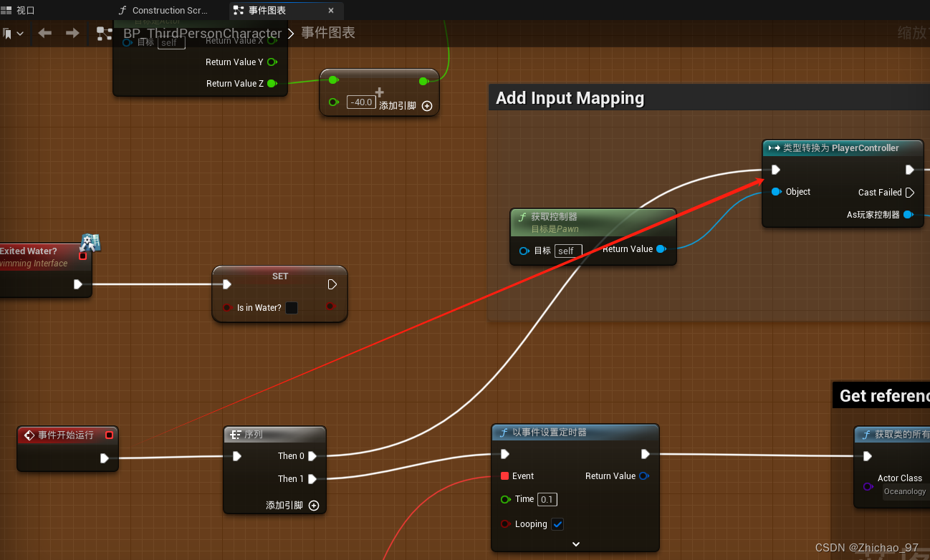Click the Cast Failed execution pin
This screenshot has width=930, height=560.
[x=910, y=193]
